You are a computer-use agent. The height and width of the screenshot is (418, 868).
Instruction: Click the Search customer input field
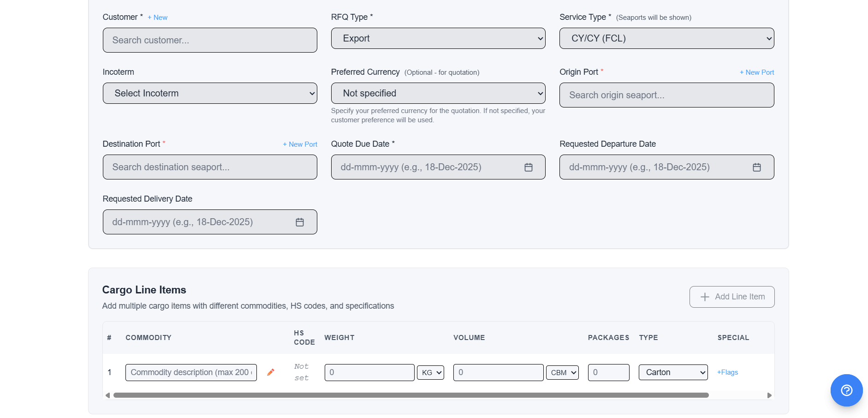pos(210,40)
